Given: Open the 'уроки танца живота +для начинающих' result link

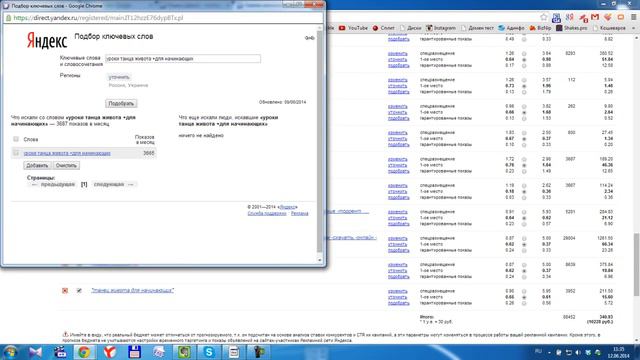Looking at the screenshot, I should tap(67, 153).
